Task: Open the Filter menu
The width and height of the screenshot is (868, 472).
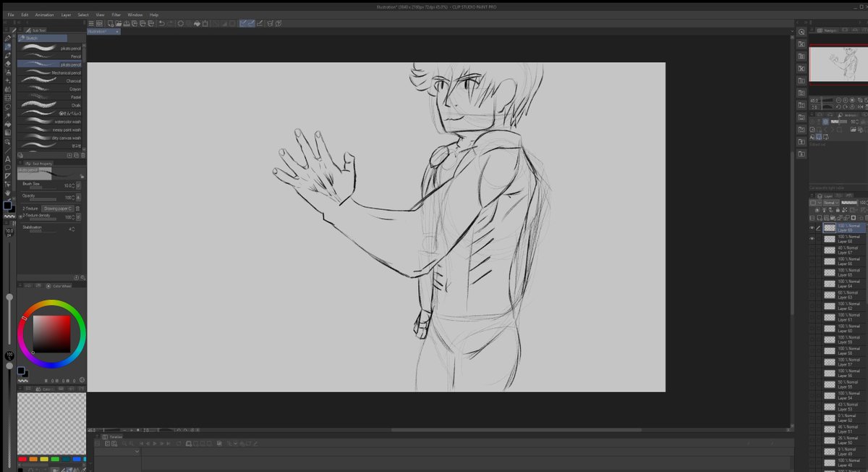Action: (116, 14)
